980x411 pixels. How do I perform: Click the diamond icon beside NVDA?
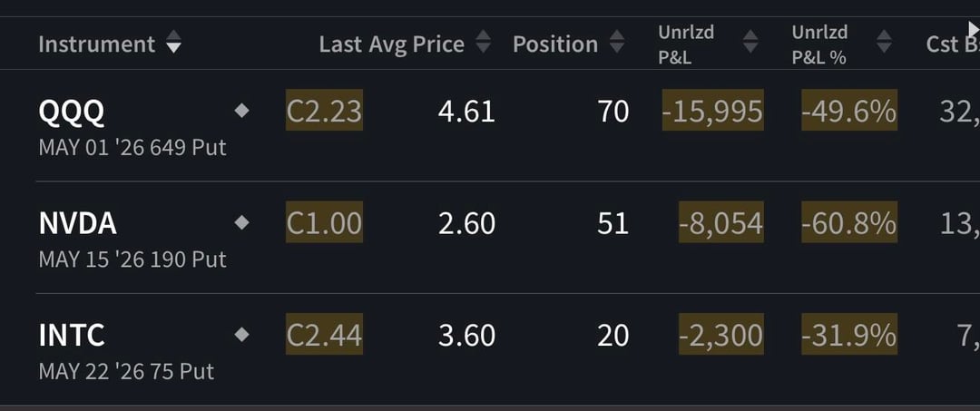point(241,222)
